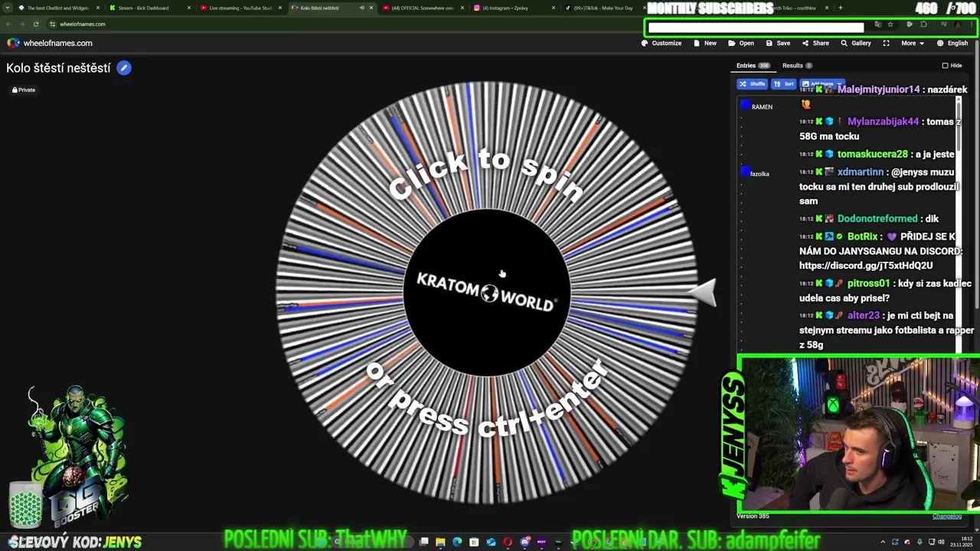Enter fullscreen using the expand icon
Screen dimensions: 980x551
tap(887, 43)
